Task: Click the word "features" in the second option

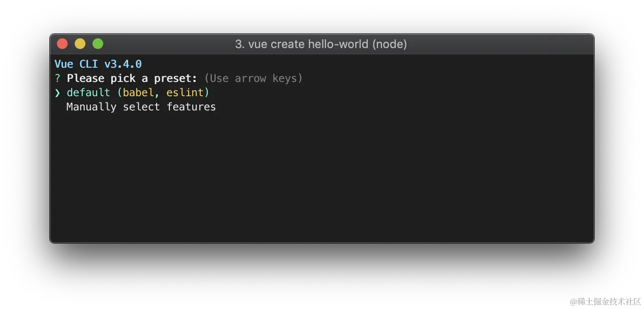Action: click(191, 107)
